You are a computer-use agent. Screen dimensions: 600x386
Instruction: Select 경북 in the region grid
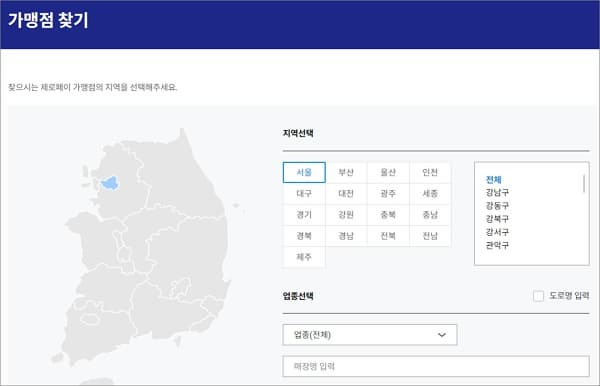304,236
